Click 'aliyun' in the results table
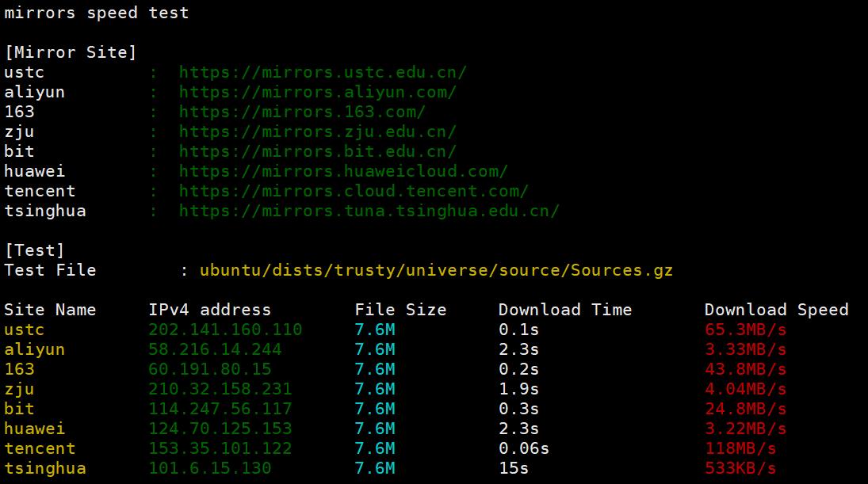The height and width of the screenshot is (484, 868). [x=35, y=349]
